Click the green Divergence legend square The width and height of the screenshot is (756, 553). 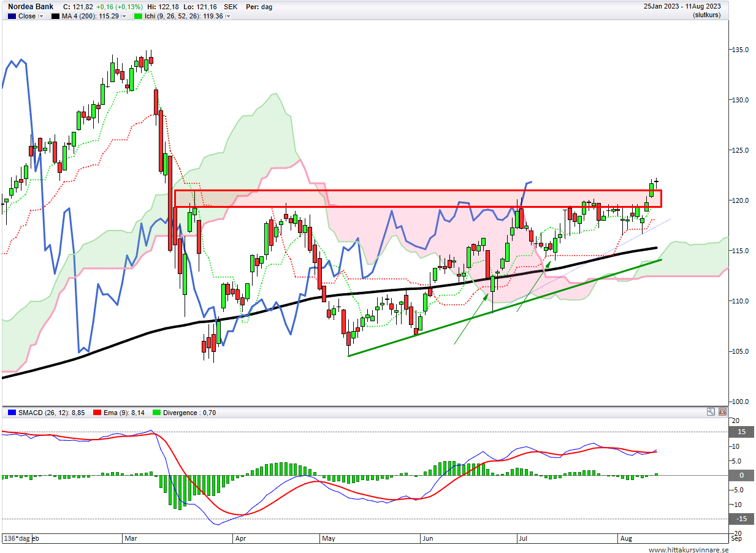point(157,413)
